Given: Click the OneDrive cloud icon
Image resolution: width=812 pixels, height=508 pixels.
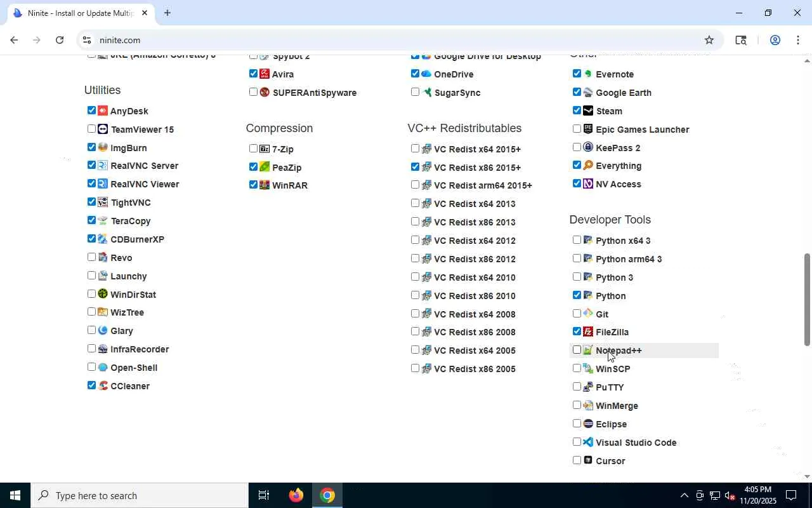Looking at the screenshot, I should click(426, 74).
